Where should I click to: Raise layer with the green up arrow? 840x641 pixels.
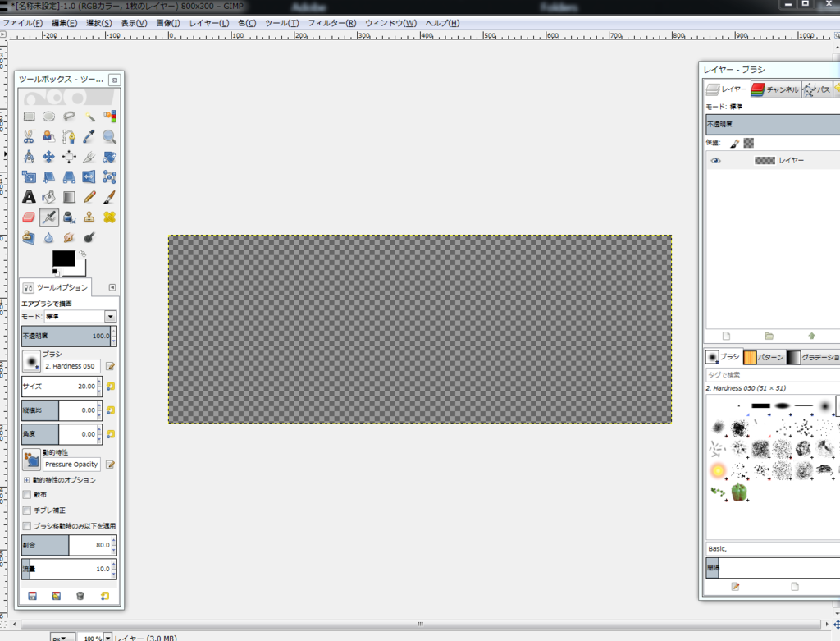[811, 336]
